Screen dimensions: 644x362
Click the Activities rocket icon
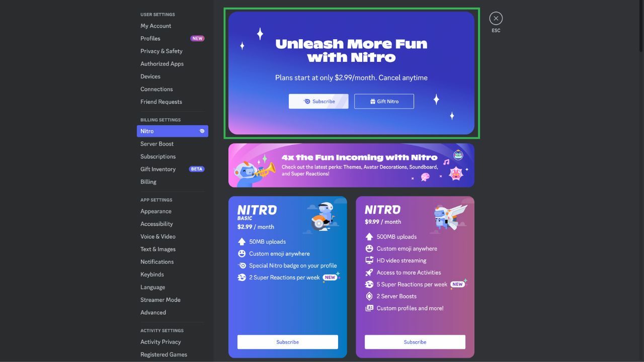tap(369, 273)
